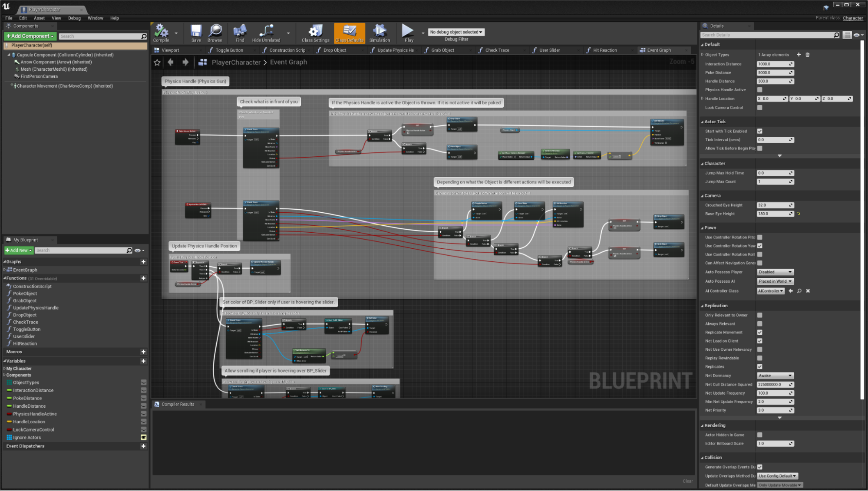Open the Auto Possess Player dropdown
The height and width of the screenshot is (491, 868).
[775, 272]
